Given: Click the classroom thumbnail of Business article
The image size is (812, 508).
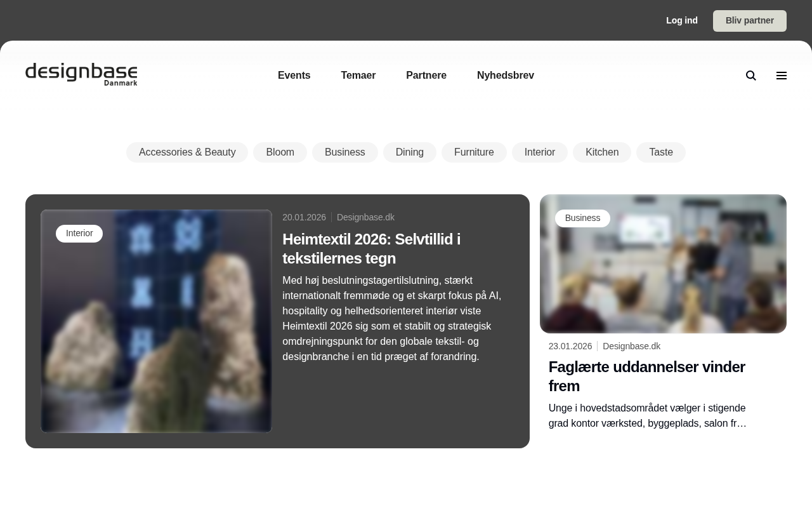Looking at the screenshot, I should [663, 264].
